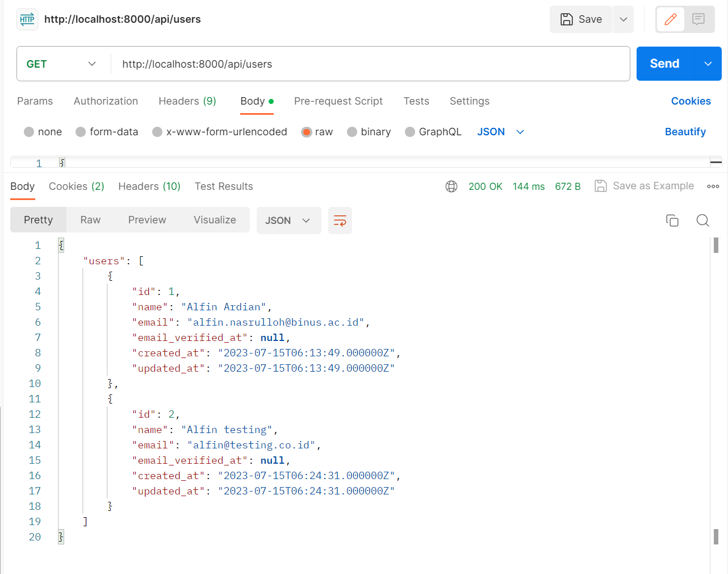Open the Params tab
Screen dimensions: 728x574
[35, 101]
